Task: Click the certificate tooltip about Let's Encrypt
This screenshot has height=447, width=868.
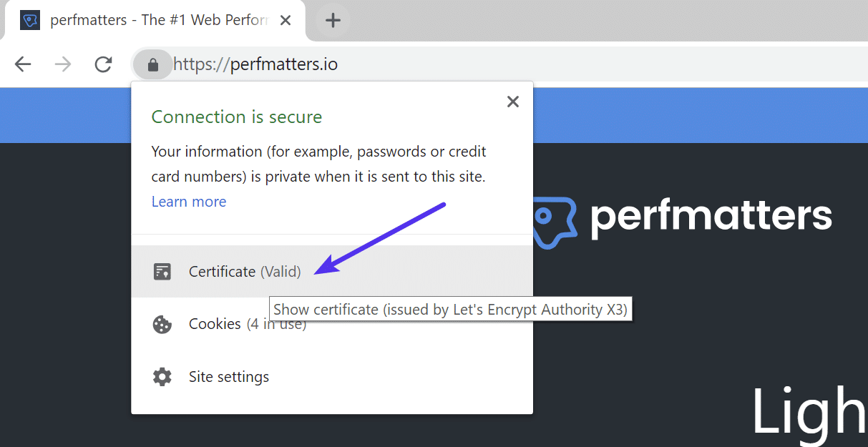Action: coord(451,308)
